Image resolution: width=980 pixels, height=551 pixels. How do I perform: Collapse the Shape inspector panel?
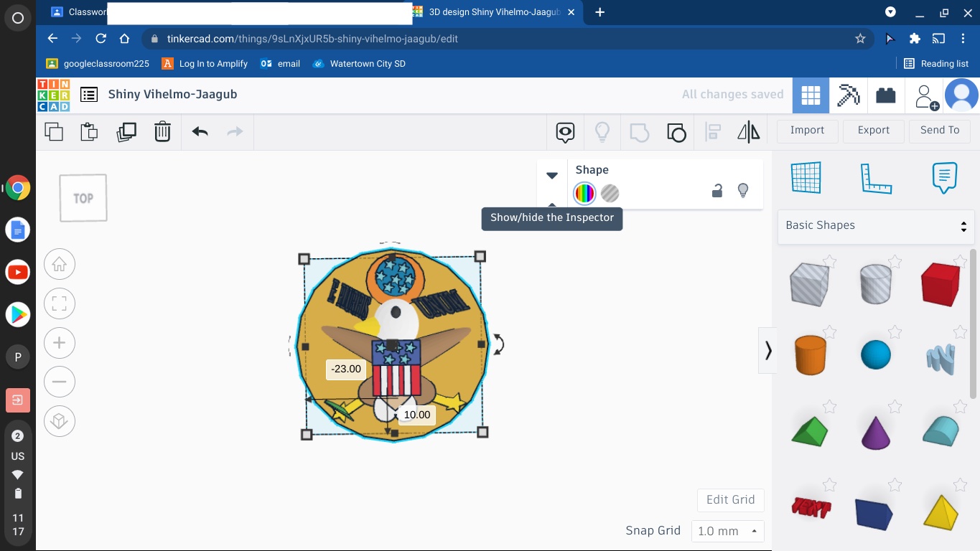552,176
